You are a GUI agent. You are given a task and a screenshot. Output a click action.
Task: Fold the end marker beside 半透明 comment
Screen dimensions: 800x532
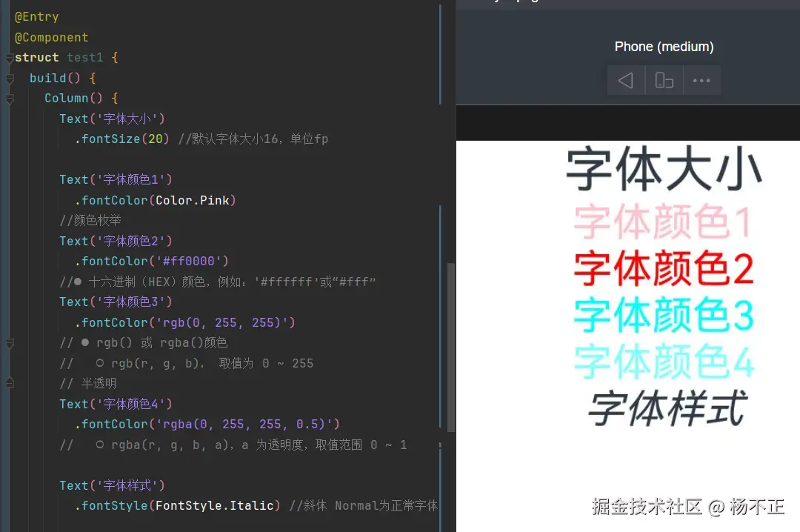[9, 383]
